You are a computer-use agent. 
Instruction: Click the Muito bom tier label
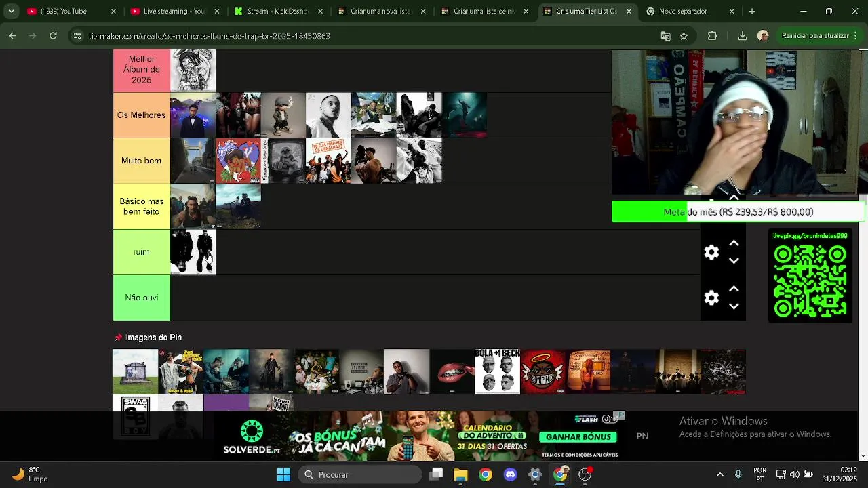141,161
